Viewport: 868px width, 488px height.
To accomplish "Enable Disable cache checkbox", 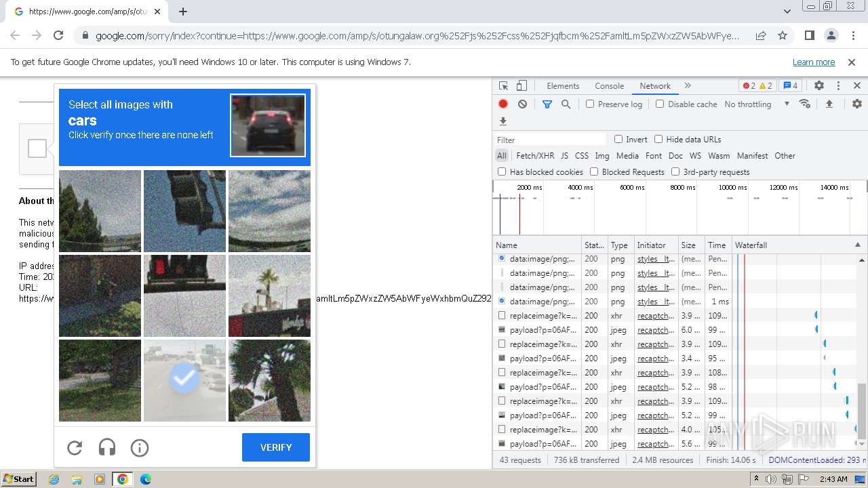I will point(660,104).
